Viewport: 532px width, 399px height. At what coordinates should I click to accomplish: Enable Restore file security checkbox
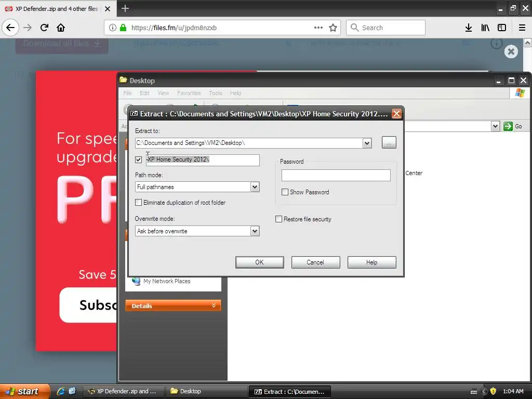[x=278, y=219]
